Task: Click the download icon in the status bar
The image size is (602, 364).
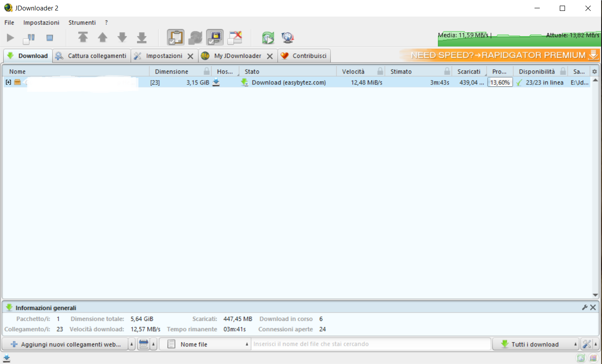Action: pos(7,358)
